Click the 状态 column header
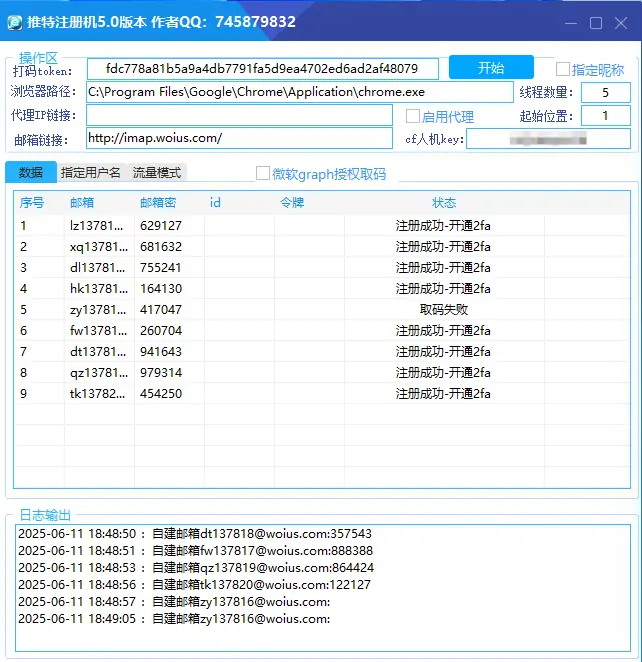This screenshot has height=662, width=642. click(x=444, y=203)
